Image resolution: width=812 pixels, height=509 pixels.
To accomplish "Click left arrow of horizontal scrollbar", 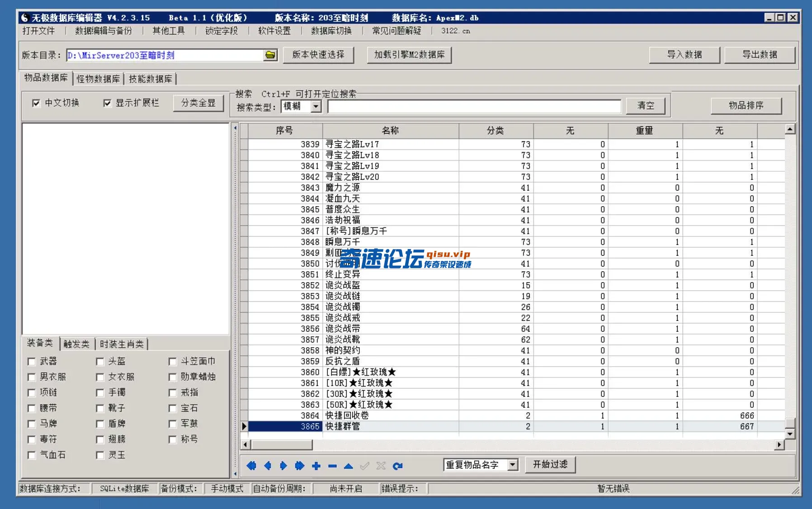I will 245,445.
